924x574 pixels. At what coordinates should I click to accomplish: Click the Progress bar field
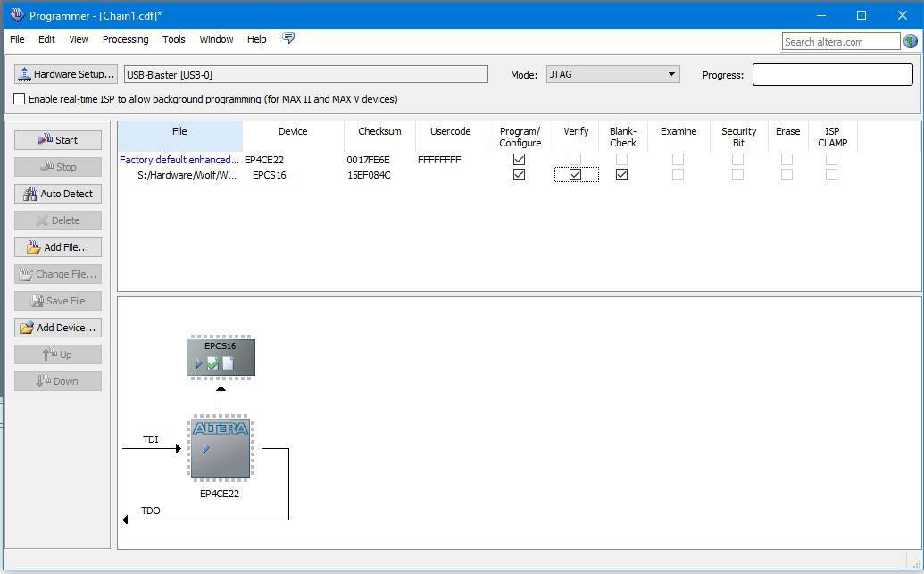point(833,75)
